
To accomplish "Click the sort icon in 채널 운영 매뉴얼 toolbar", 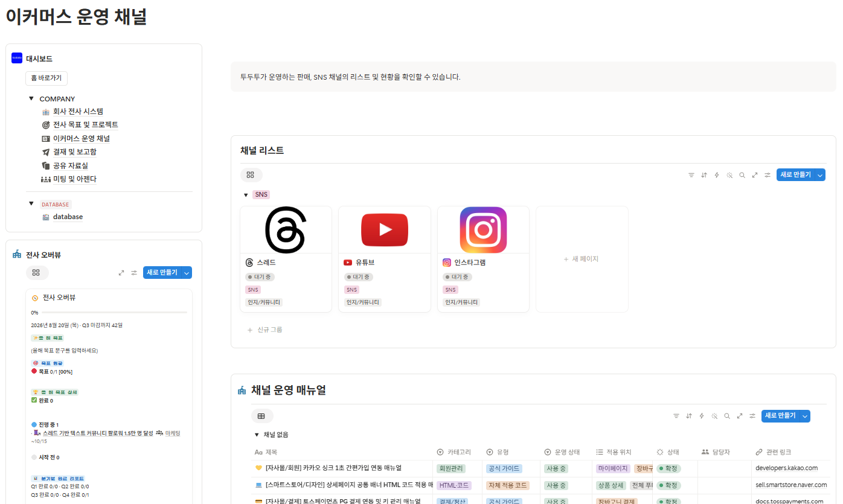I will pyautogui.click(x=689, y=416).
